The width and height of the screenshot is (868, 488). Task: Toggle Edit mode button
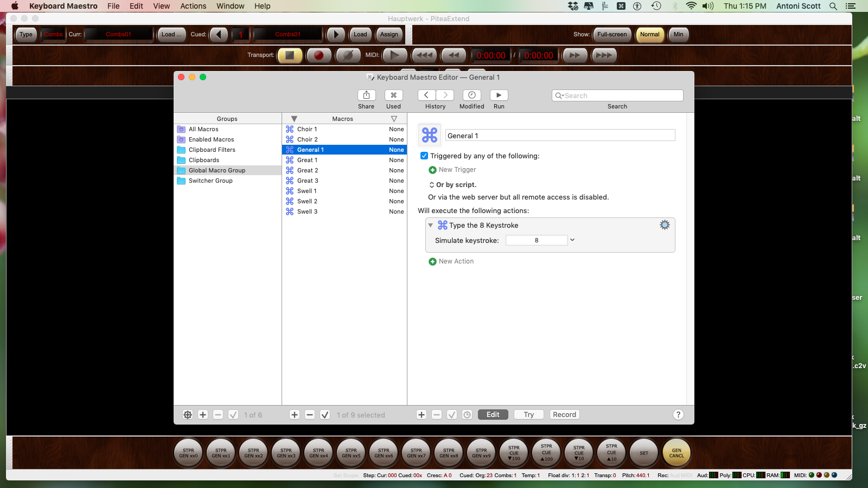coord(493,415)
